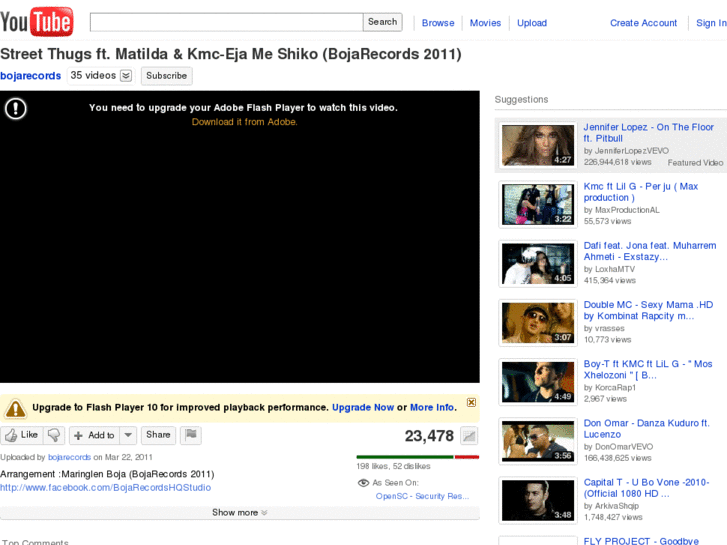The width and height of the screenshot is (727, 545).
Task: Open Boy-T ft KMC ft LiL G title
Action: coord(648,370)
